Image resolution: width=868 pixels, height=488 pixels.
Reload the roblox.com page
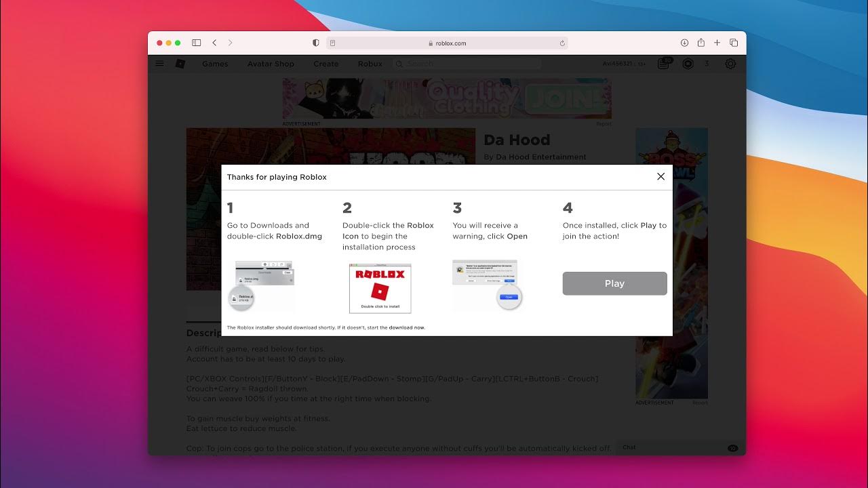(562, 43)
